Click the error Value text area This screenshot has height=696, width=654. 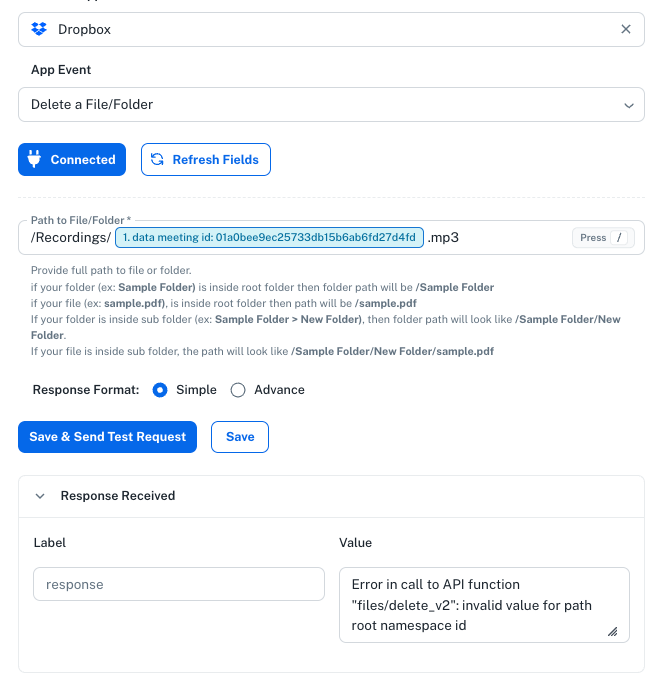pyautogui.click(x=484, y=605)
